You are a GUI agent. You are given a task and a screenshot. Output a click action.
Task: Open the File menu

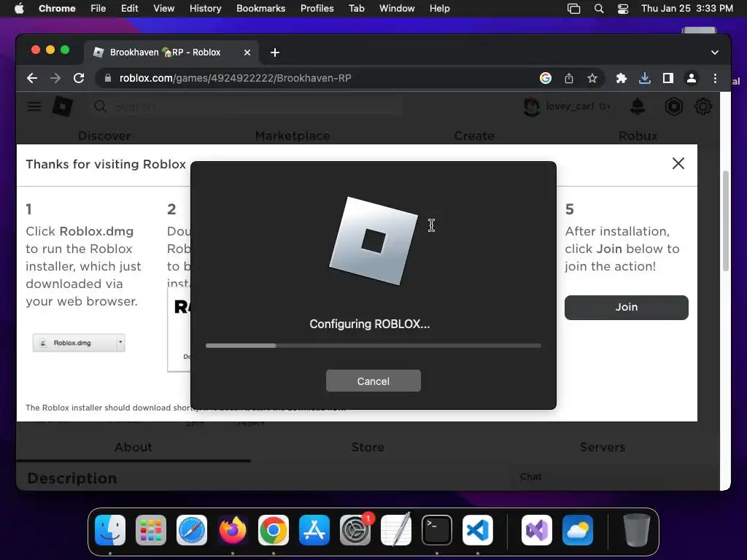tap(98, 9)
